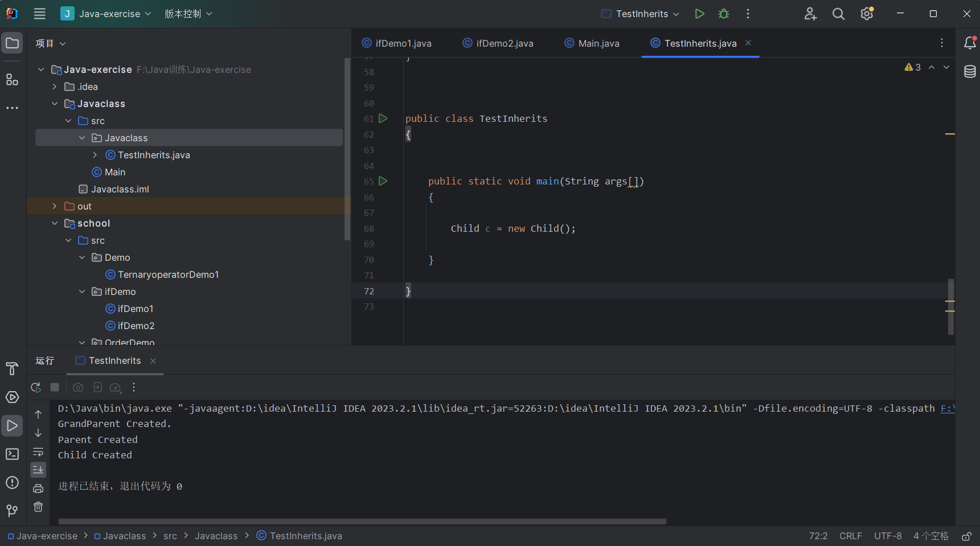This screenshot has width=980, height=546.
Task: Click the classpath link in console output
Action: pyautogui.click(x=947, y=408)
